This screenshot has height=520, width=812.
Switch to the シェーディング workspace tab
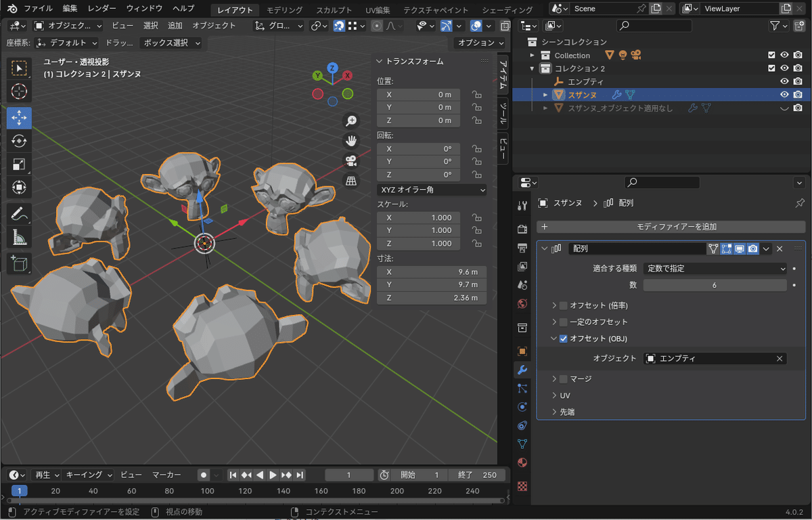507,10
